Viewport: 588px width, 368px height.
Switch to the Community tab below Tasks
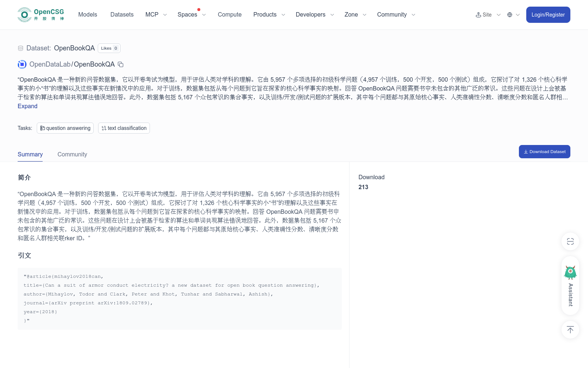pyautogui.click(x=72, y=154)
